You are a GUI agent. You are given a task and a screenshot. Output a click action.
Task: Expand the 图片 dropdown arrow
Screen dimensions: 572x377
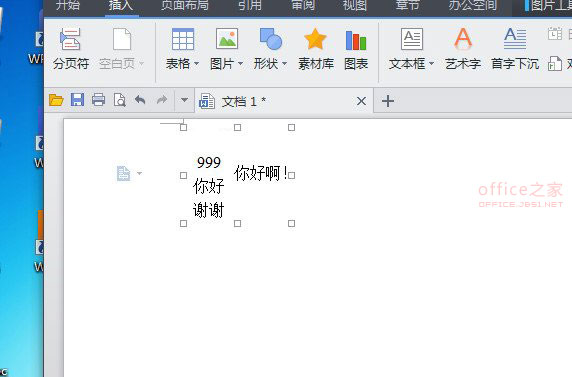pos(240,64)
